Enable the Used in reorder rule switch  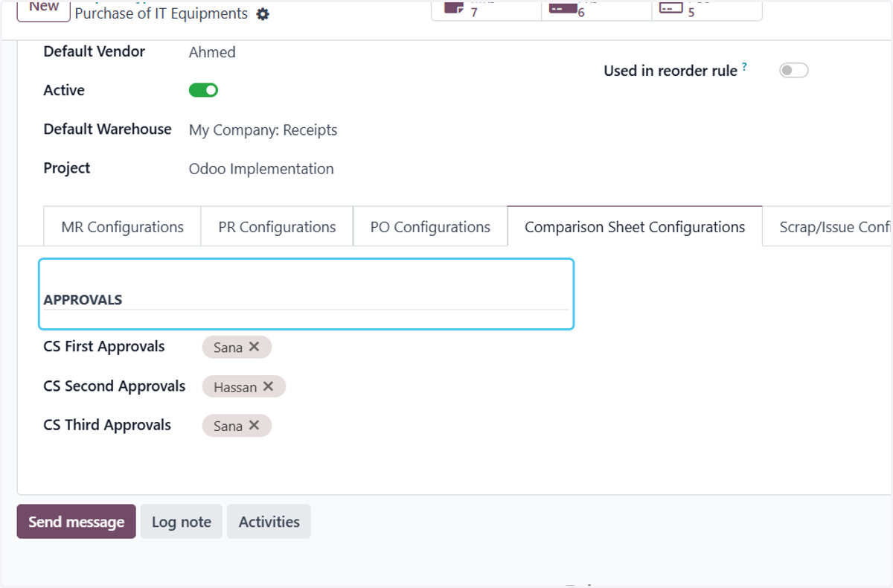[x=793, y=70]
